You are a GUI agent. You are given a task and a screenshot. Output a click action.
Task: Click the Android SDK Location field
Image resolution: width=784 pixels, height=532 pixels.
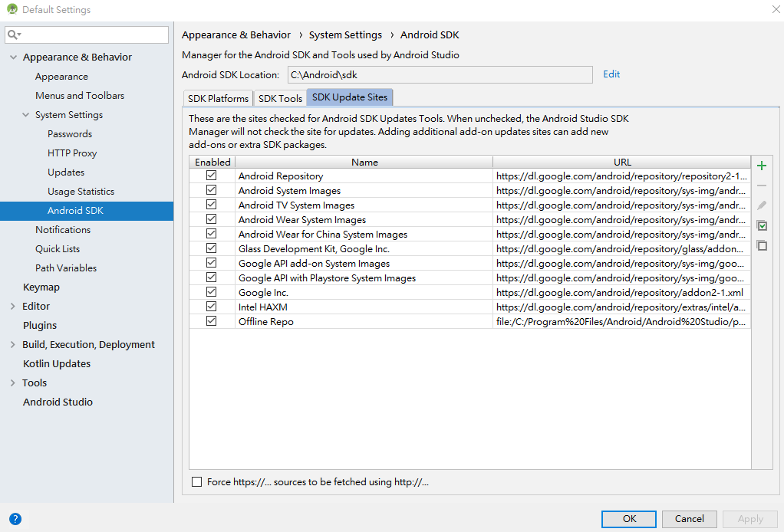(x=440, y=75)
